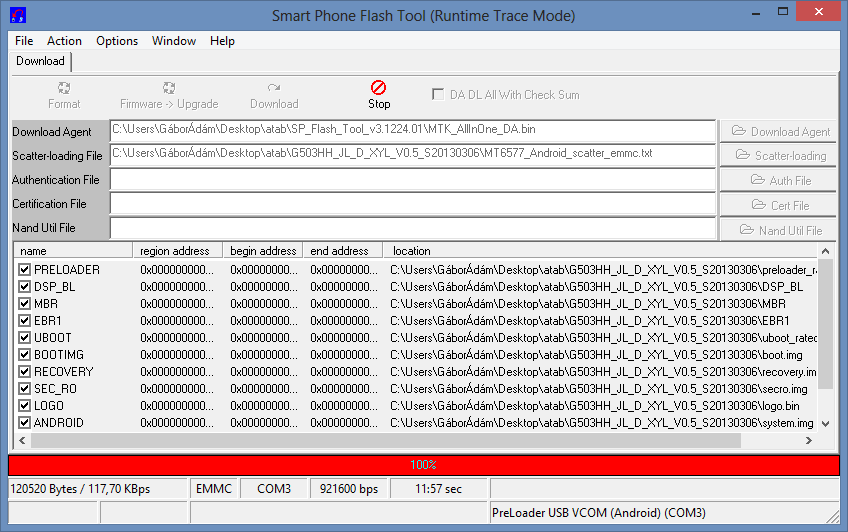
Task: Enable DA DL All With Check Sum
Action: coord(438,95)
